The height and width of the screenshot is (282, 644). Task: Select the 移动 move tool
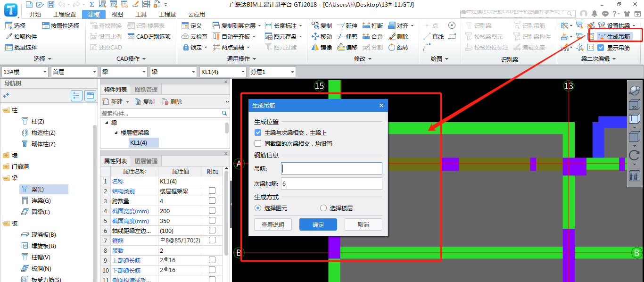pyautogui.click(x=322, y=36)
